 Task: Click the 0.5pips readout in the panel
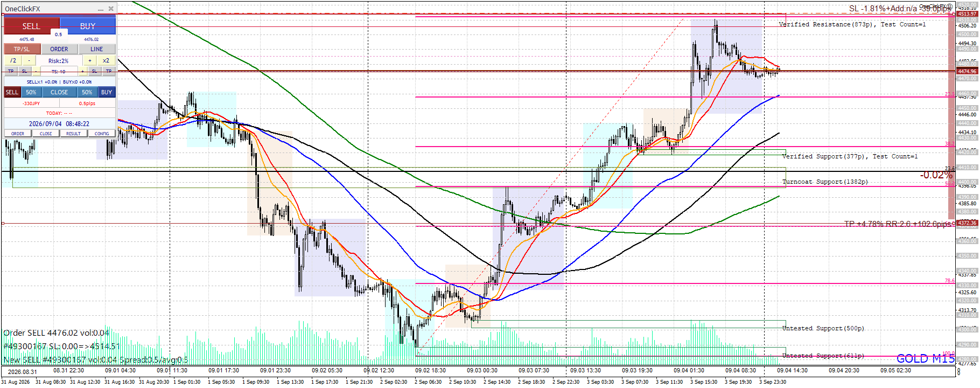pyautogui.click(x=87, y=103)
